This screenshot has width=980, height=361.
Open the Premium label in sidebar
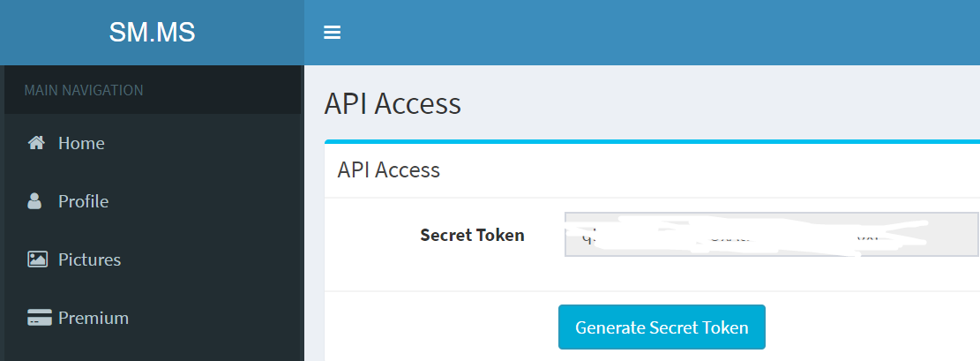pos(94,318)
